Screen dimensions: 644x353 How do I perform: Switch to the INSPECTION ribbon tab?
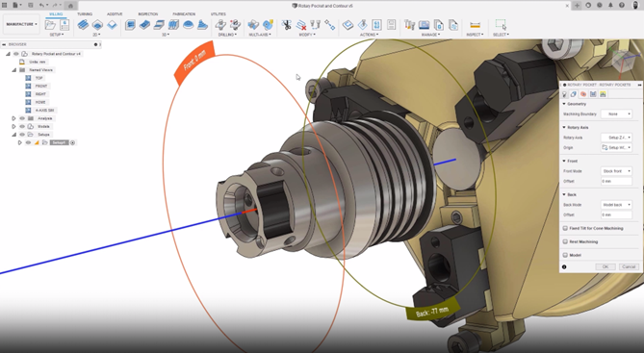pos(148,14)
